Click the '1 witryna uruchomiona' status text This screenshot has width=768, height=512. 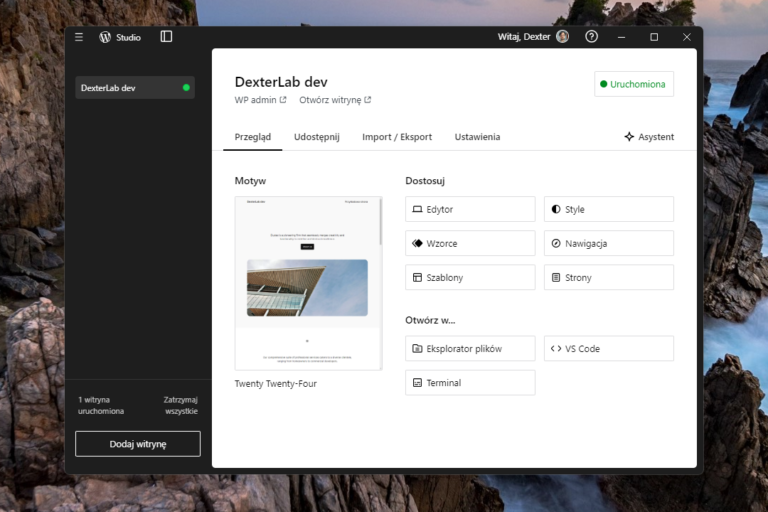click(101, 405)
